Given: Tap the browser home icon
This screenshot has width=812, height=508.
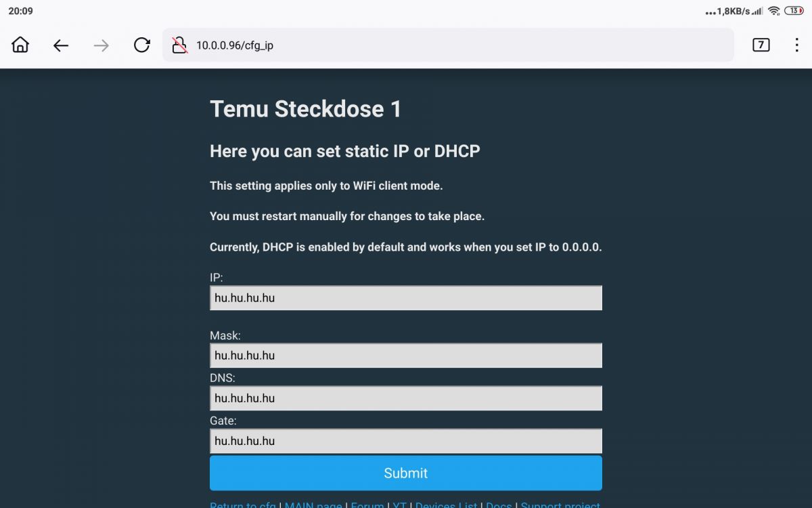Looking at the screenshot, I should [20, 45].
